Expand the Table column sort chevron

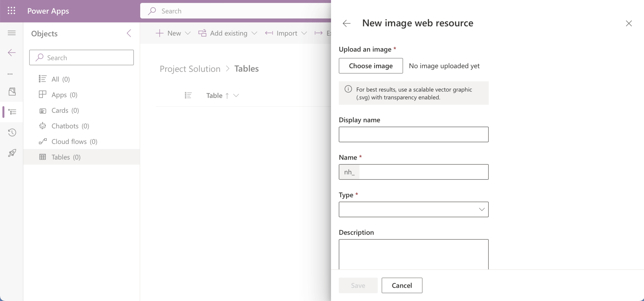pyautogui.click(x=236, y=96)
